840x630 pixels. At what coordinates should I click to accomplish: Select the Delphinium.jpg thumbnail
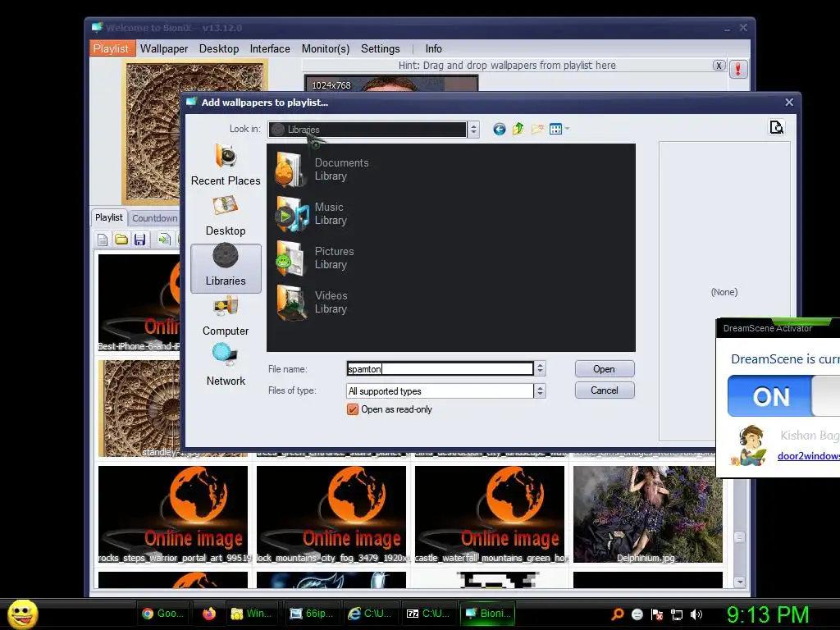tap(648, 514)
